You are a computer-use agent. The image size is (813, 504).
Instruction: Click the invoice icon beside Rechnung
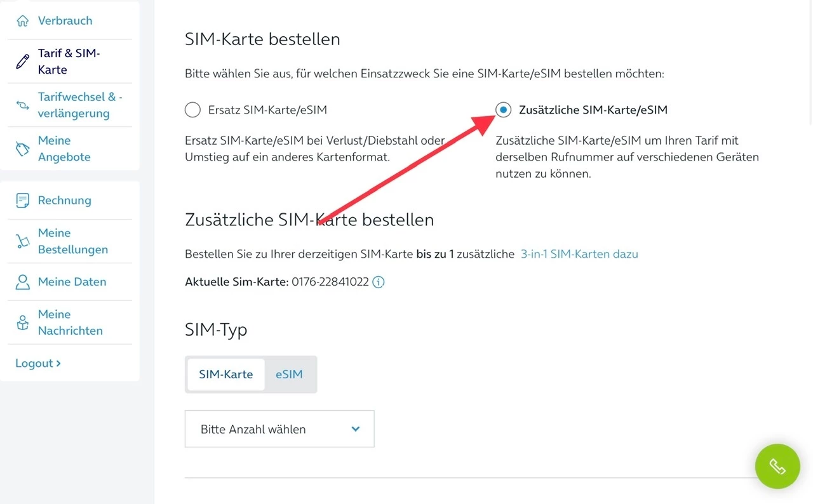point(23,201)
